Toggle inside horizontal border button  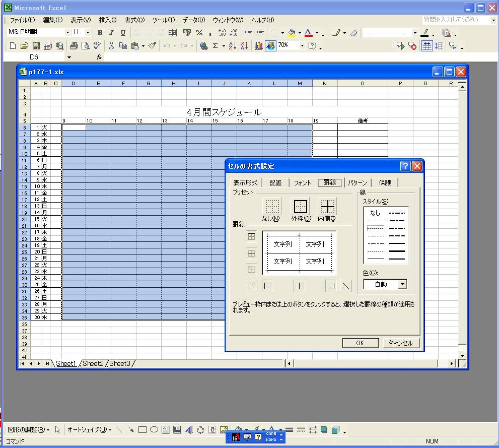251,253
